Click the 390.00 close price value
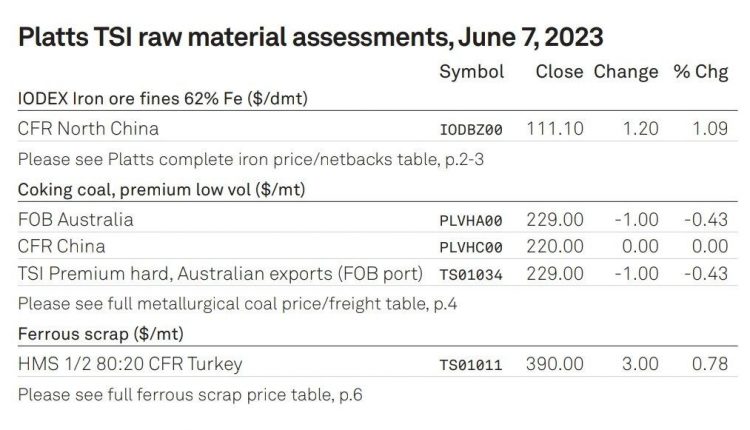The height and width of the screenshot is (430, 750). [555, 364]
